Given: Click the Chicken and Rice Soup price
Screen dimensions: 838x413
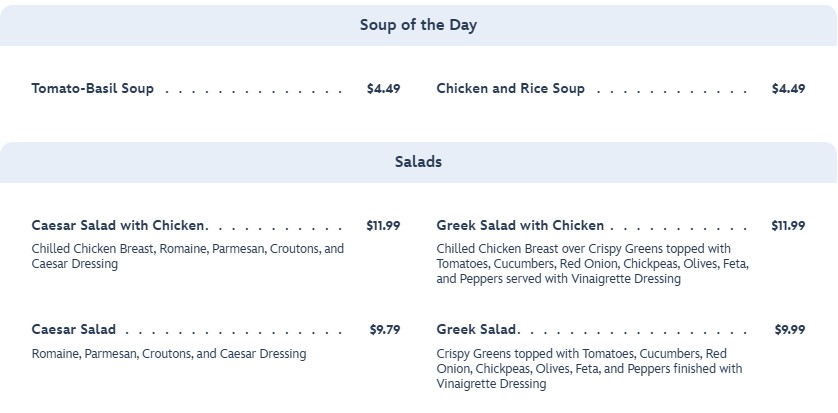Looking at the screenshot, I should click(788, 89).
